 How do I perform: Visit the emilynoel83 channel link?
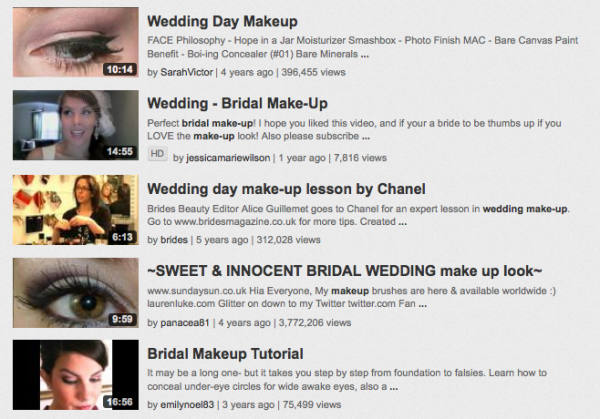187,405
